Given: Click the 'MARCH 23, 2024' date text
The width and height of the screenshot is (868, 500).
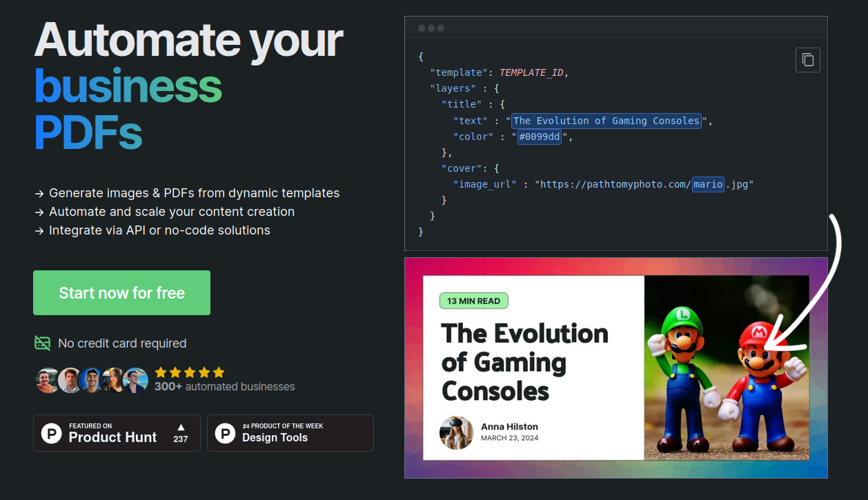Looking at the screenshot, I should (x=509, y=438).
